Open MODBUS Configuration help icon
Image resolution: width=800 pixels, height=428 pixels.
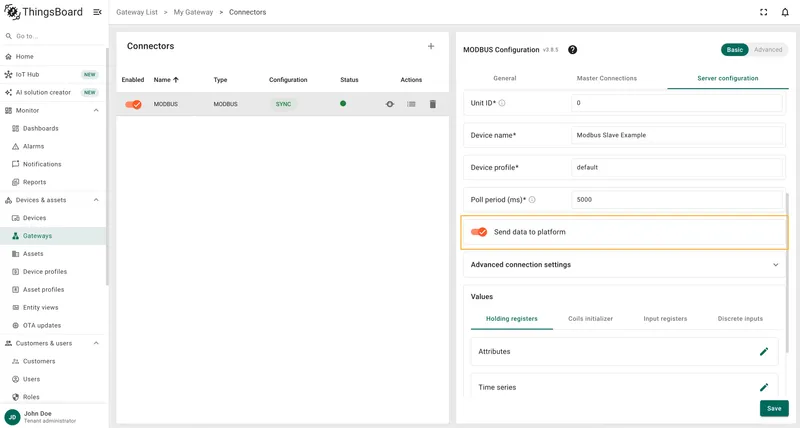point(572,49)
